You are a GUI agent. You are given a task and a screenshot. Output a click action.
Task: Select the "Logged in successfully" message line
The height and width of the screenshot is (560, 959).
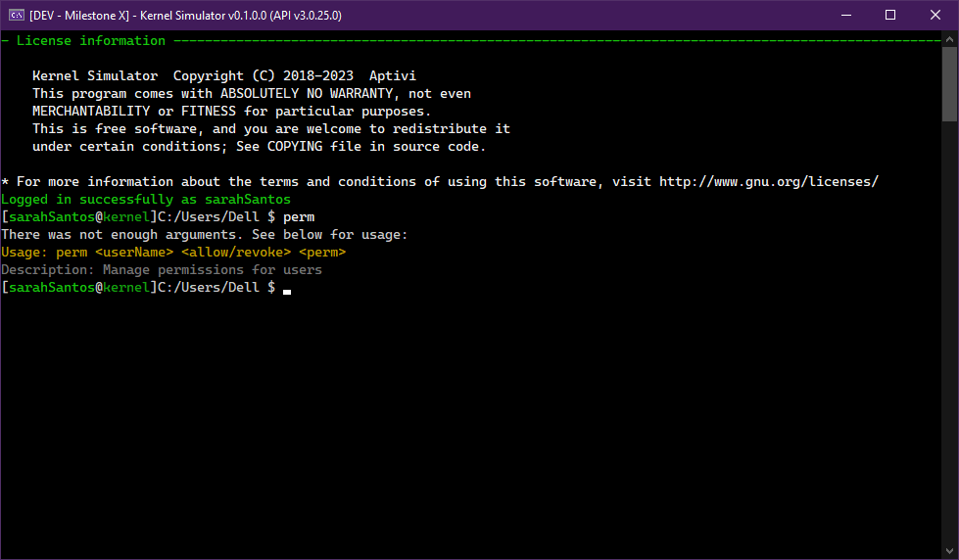146,200
